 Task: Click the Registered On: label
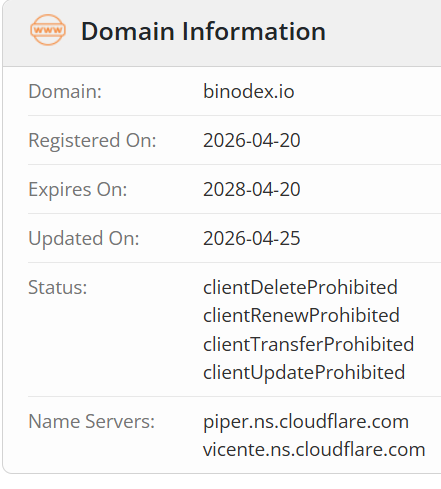pos(92,141)
